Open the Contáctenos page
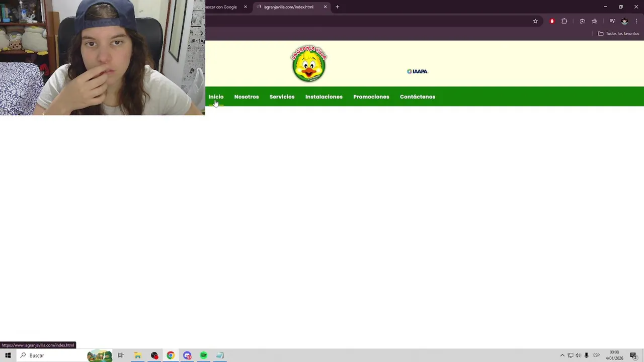The image size is (644, 362). tap(418, 97)
